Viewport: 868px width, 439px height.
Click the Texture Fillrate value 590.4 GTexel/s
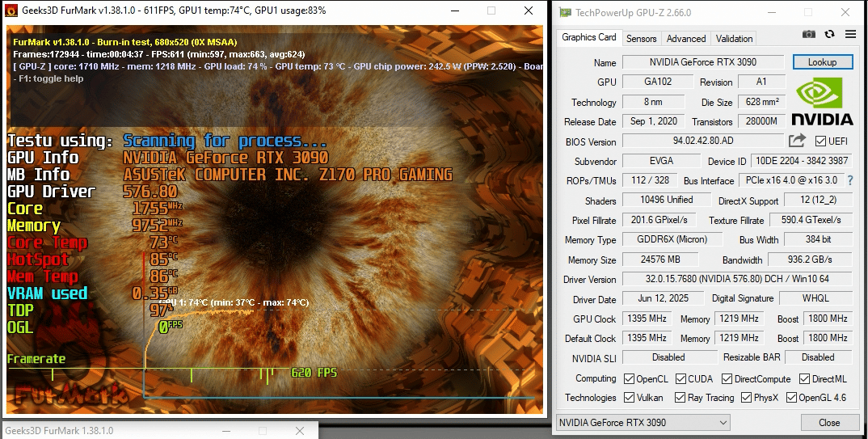pyautogui.click(x=811, y=220)
